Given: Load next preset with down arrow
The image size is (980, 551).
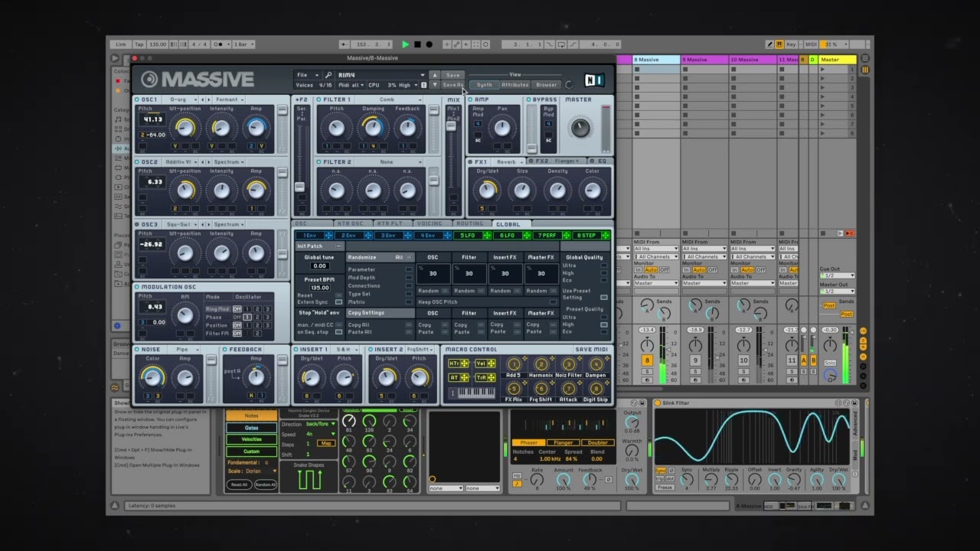Looking at the screenshot, I should pos(434,85).
